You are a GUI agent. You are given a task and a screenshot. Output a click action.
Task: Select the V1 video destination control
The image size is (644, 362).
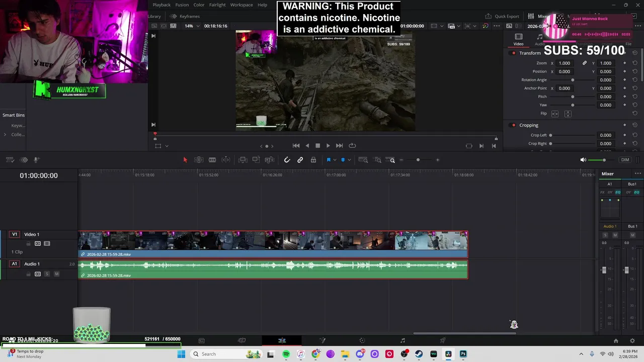tap(15, 234)
